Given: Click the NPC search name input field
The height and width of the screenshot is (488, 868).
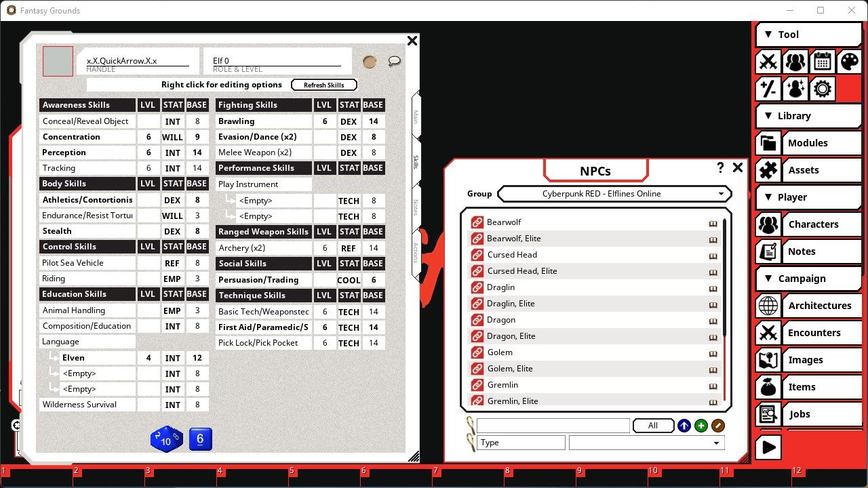Looking at the screenshot, I should point(553,426).
